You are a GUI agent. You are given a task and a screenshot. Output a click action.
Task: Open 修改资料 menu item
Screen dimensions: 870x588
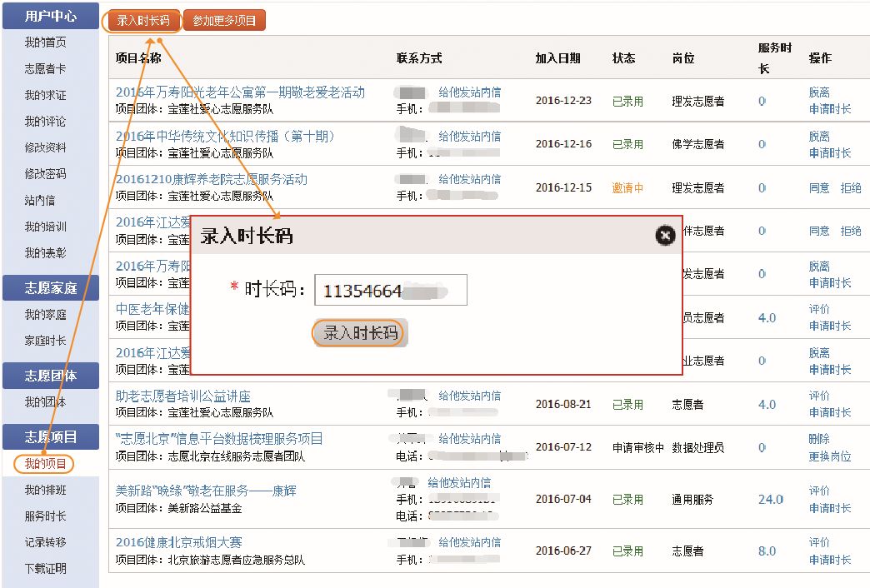(46, 147)
